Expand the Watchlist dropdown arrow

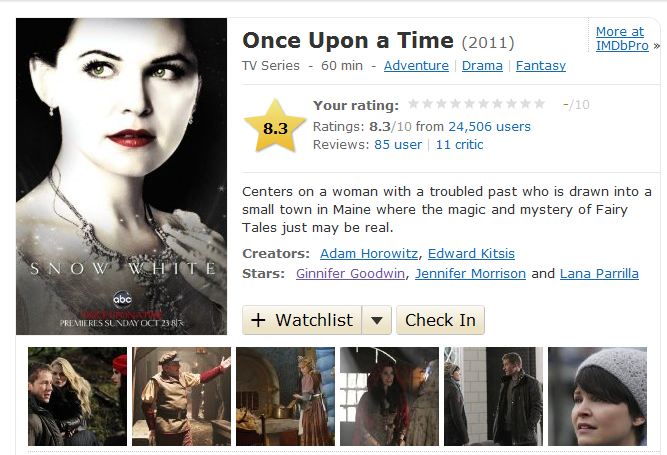377,320
